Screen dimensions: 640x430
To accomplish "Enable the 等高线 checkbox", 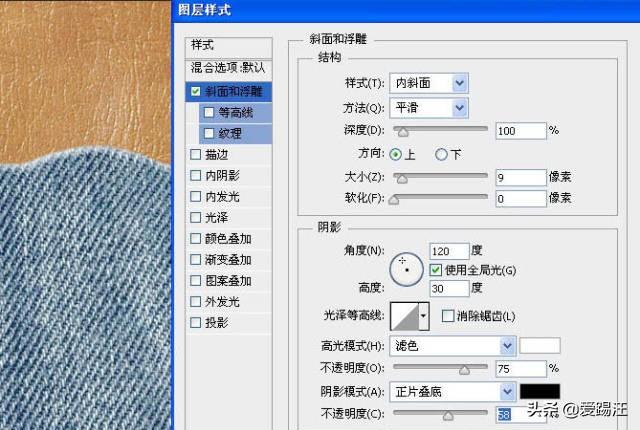I will [x=209, y=112].
